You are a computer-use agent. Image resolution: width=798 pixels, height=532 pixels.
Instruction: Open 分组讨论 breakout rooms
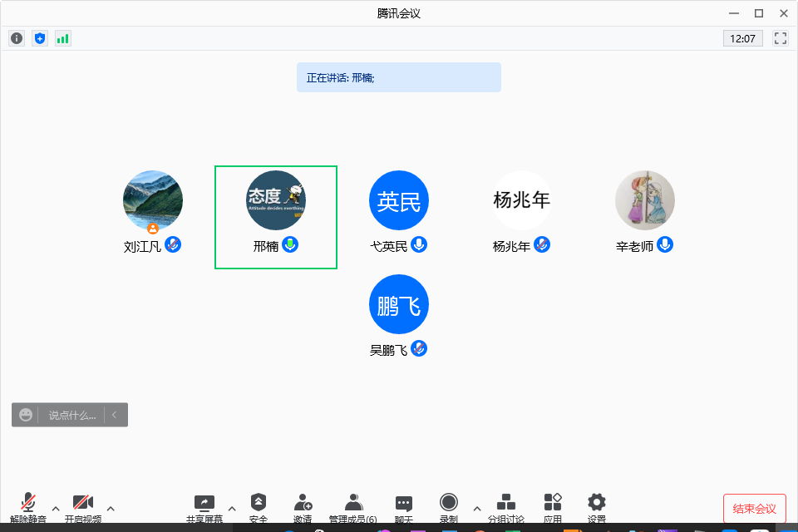pyautogui.click(x=505, y=505)
